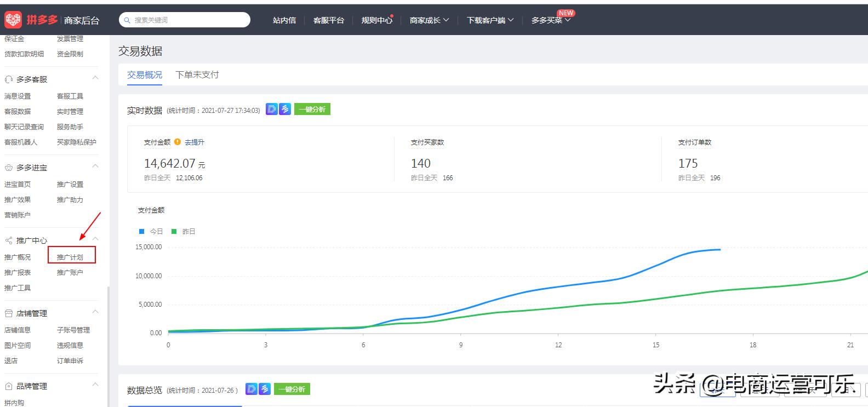The width and height of the screenshot is (868, 407).
Task: Open the 下载客户端 dropdown menu
Action: point(490,20)
